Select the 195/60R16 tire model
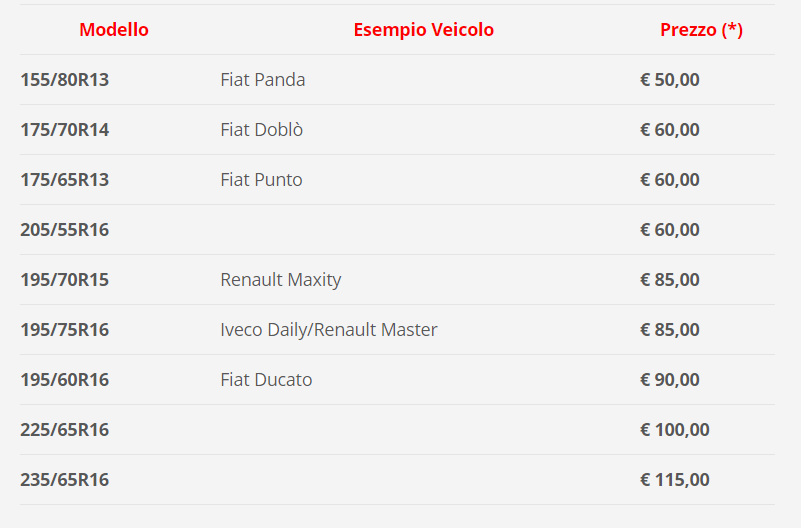 point(64,380)
